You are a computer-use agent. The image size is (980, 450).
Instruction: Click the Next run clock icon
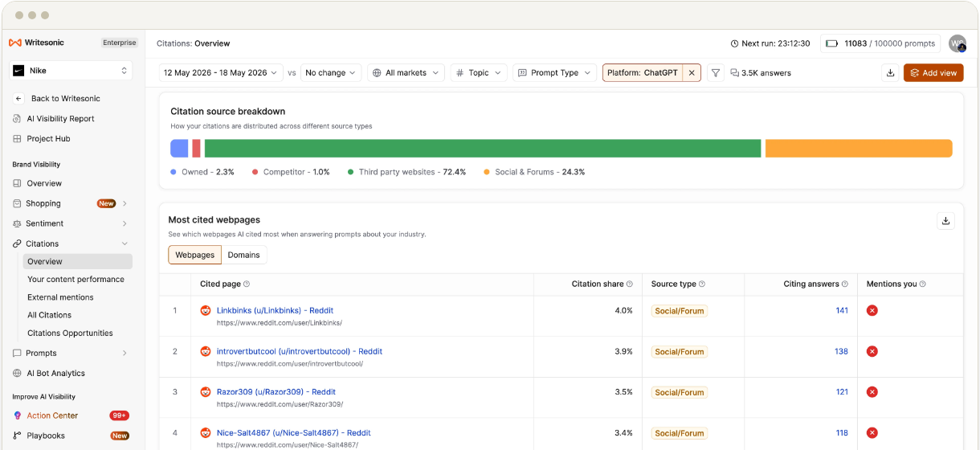click(734, 43)
